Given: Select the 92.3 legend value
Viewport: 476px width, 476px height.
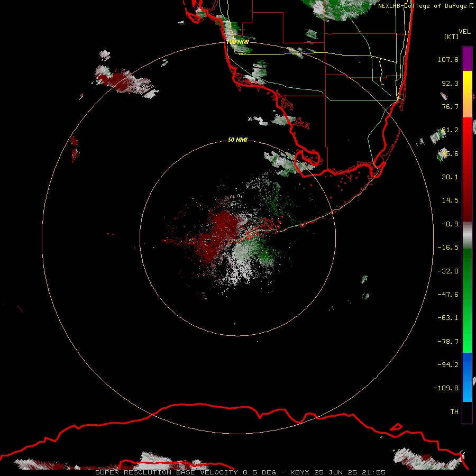Looking at the screenshot, I should pyautogui.click(x=450, y=83).
